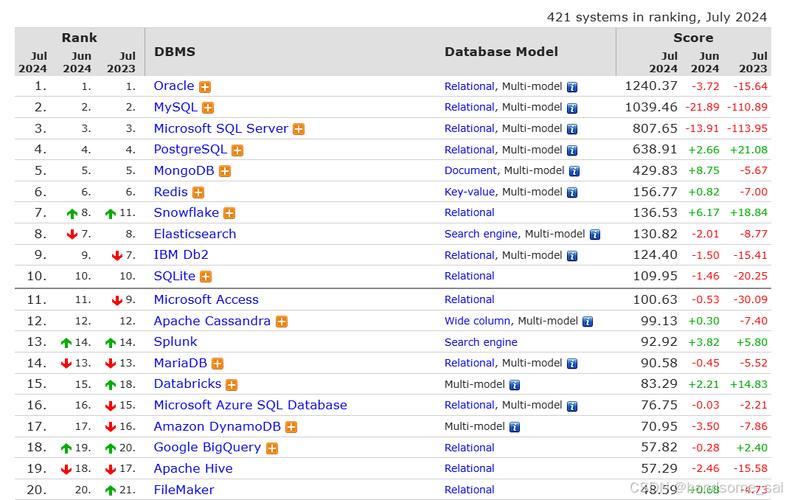786x500 pixels.
Task: Click the Document model link in MongoDB row
Action: 471,171
